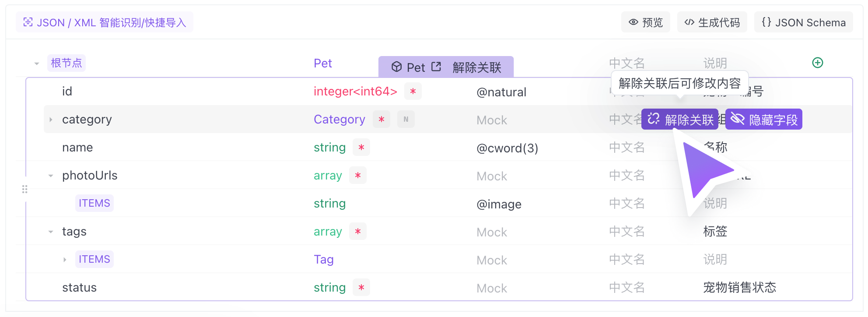
Task: Toggle required asterisk on the id field
Action: click(x=413, y=91)
